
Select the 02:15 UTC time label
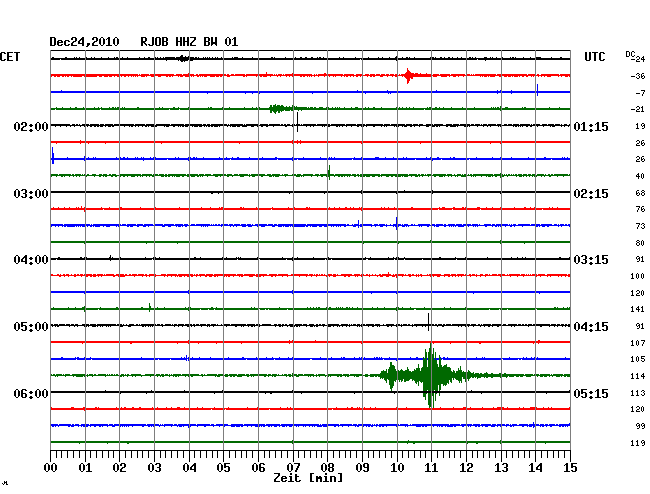[591, 194]
